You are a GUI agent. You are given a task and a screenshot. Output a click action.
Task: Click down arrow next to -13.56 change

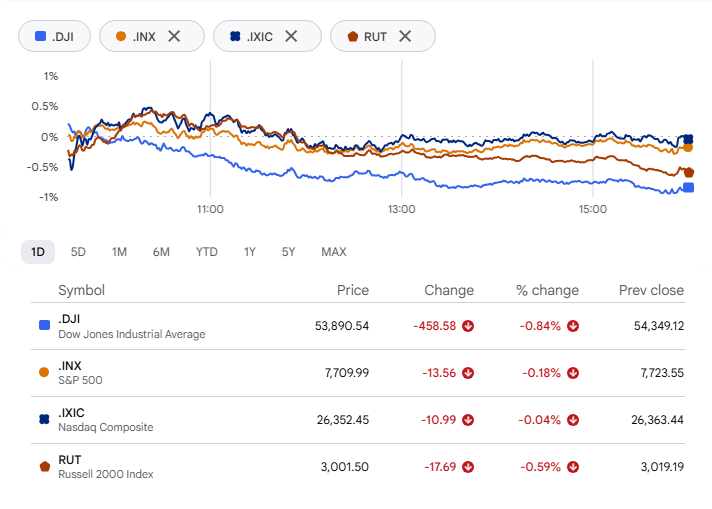468,373
